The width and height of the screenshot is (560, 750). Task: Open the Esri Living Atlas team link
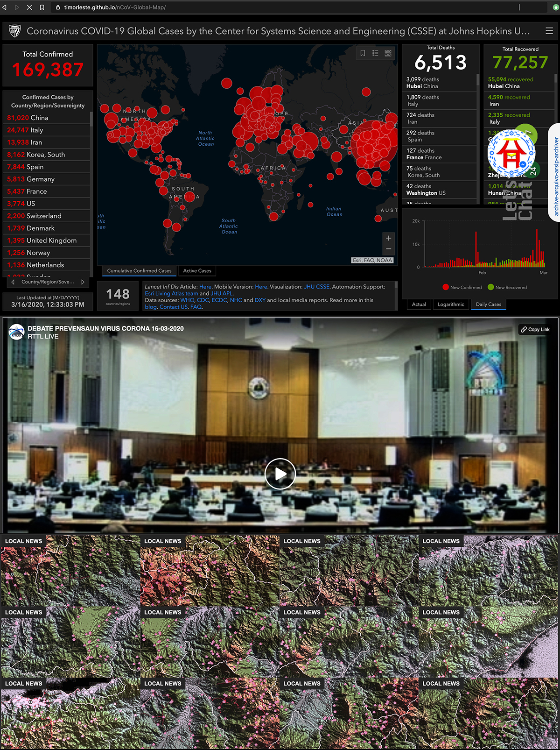click(x=171, y=294)
